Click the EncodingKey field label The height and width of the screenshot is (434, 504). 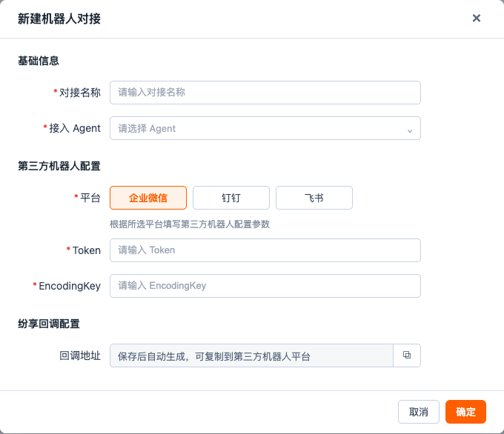tap(70, 286)
